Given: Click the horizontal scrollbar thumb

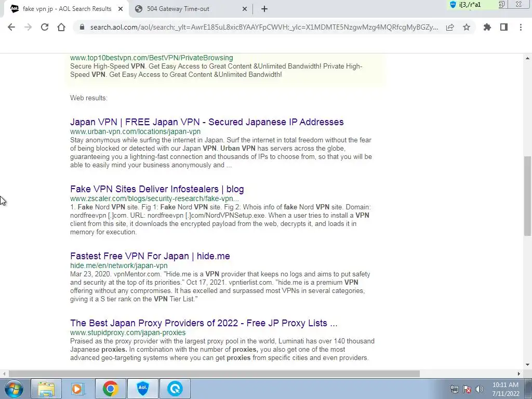Looking at the screenshot, I should [x=214, y=374].
